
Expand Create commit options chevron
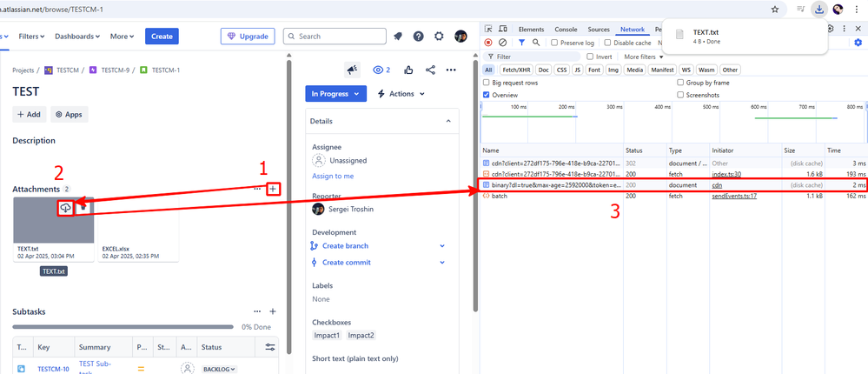tap(441, 262)
